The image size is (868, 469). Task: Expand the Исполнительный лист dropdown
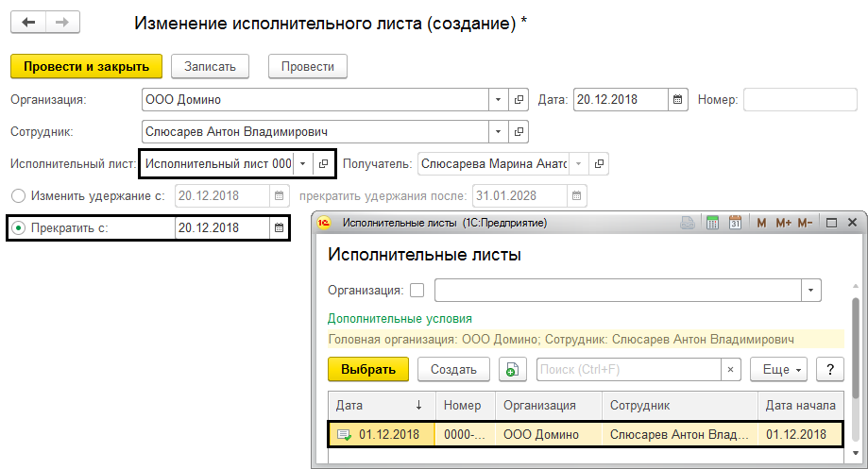(x=302, y=163)
